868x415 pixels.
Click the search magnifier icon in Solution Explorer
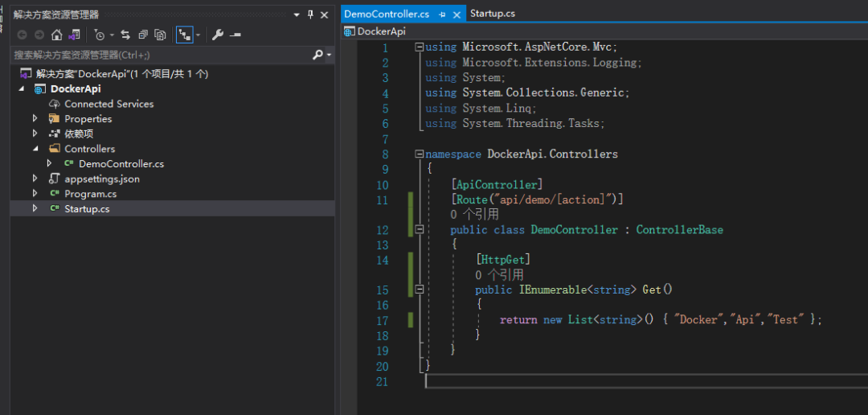pyautogui.click(x=318, y=55)
